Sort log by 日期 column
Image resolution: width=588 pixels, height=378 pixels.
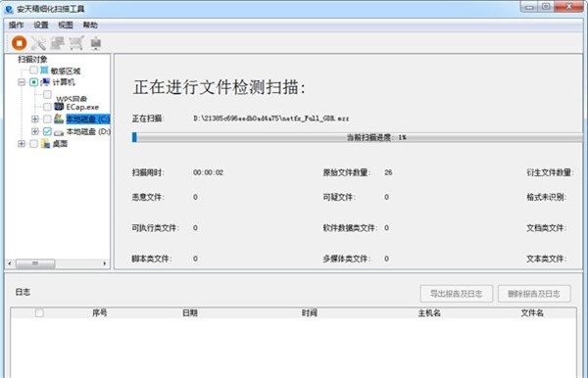point(190,312)
